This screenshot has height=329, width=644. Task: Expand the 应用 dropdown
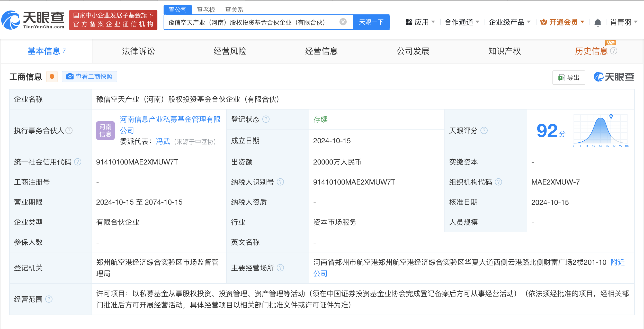[x=423, y=22]
